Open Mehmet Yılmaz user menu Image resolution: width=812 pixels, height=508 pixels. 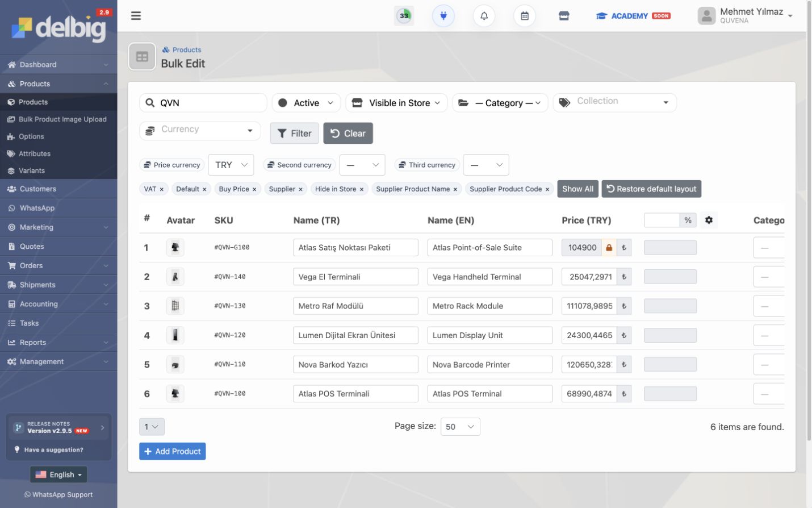tap(745, 15)
